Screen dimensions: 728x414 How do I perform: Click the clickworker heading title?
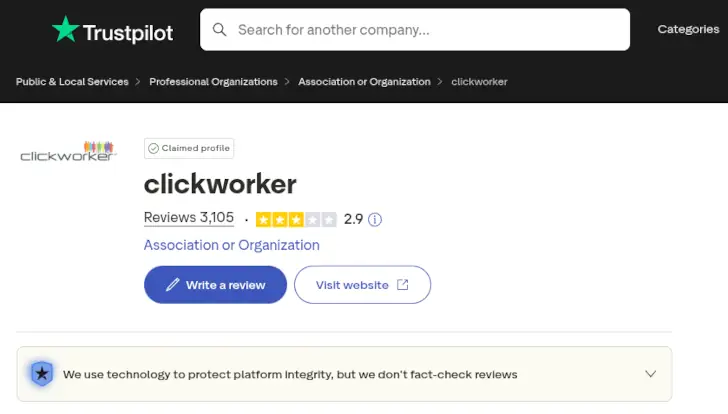pyautogui.click(x=220, y=184)
